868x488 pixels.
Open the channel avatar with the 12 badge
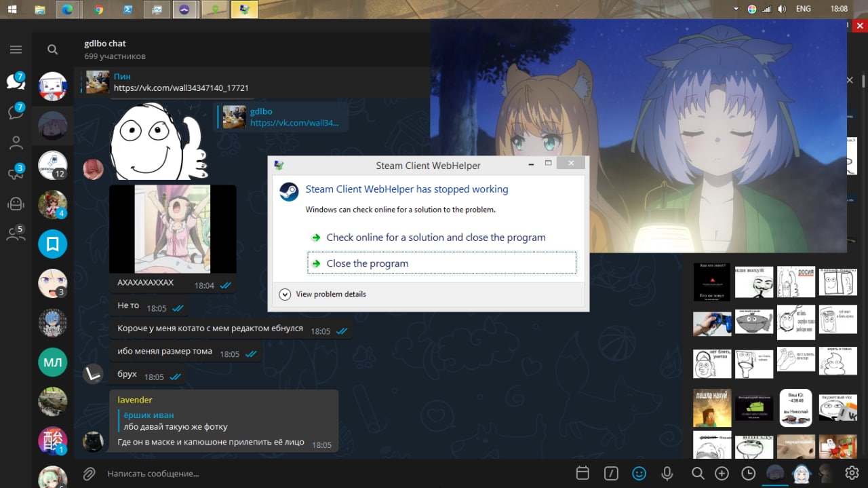pyautogui.click(x=52, y=165)
